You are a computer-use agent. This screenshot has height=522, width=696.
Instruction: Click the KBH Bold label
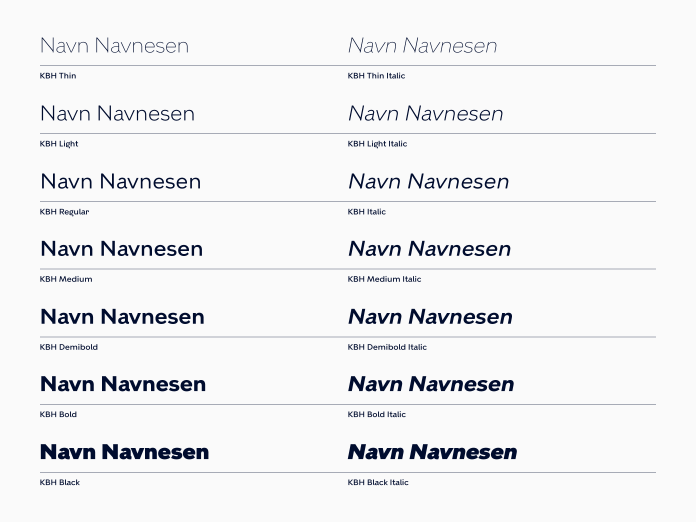coord(58,415)
